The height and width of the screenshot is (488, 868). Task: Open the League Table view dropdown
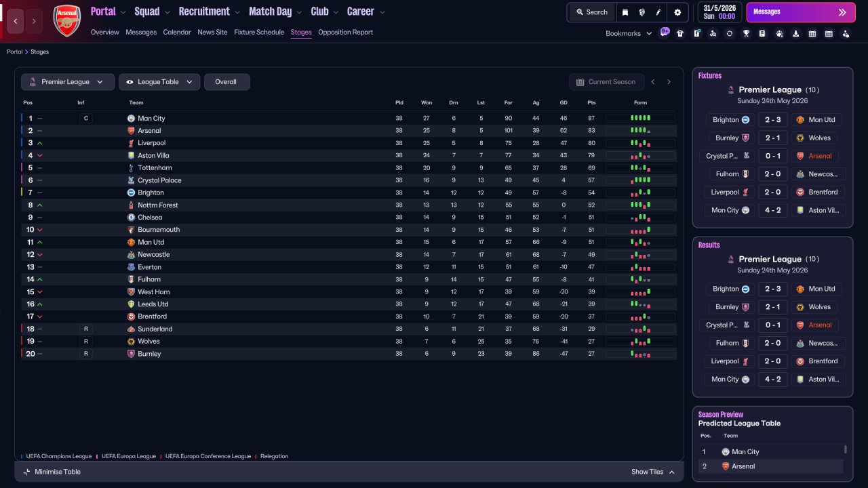click(159, 82)
